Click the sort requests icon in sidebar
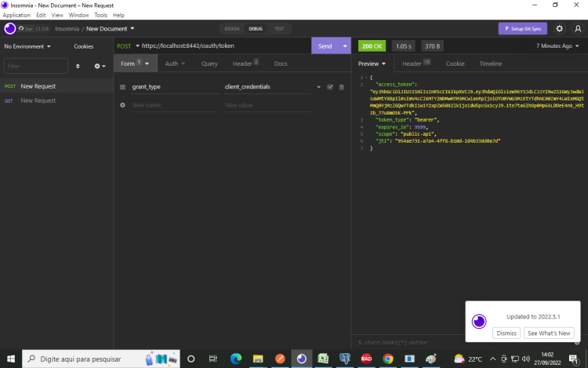The width and height of the screenshot is (588, 368). pos(78,66)
